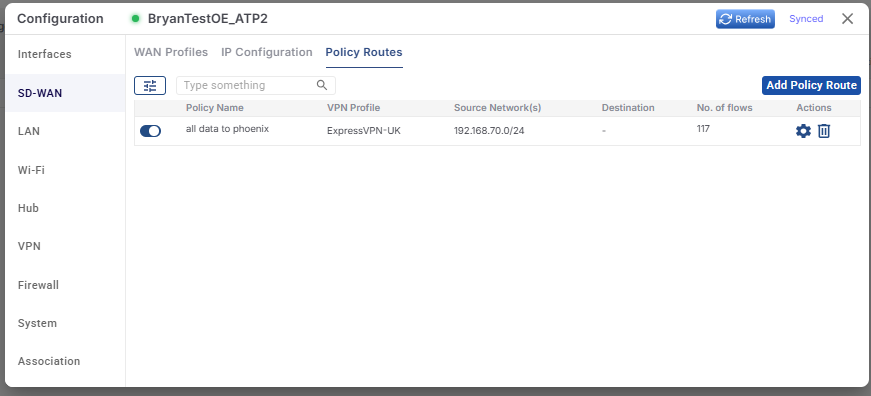Click the Destination column header

(628, 108)
